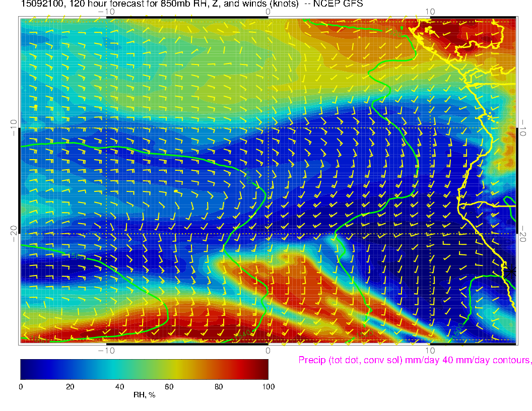Screen dimensions: 532x411
Task: Click the top axis longitude label 10
Action: coord(429,12)
